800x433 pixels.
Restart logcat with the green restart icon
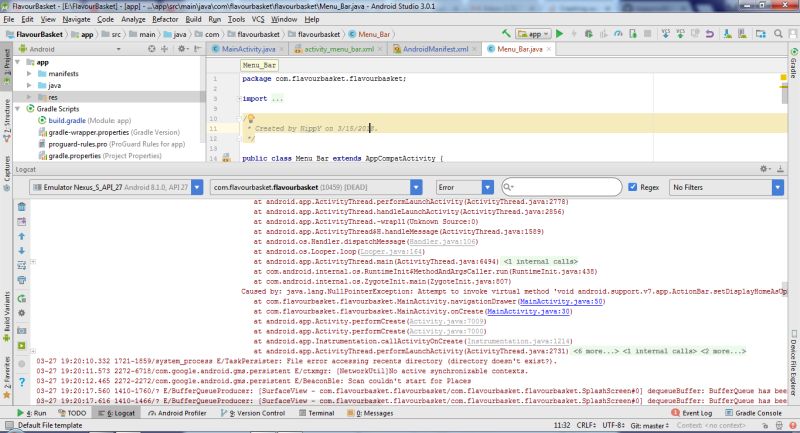point(21,298)
